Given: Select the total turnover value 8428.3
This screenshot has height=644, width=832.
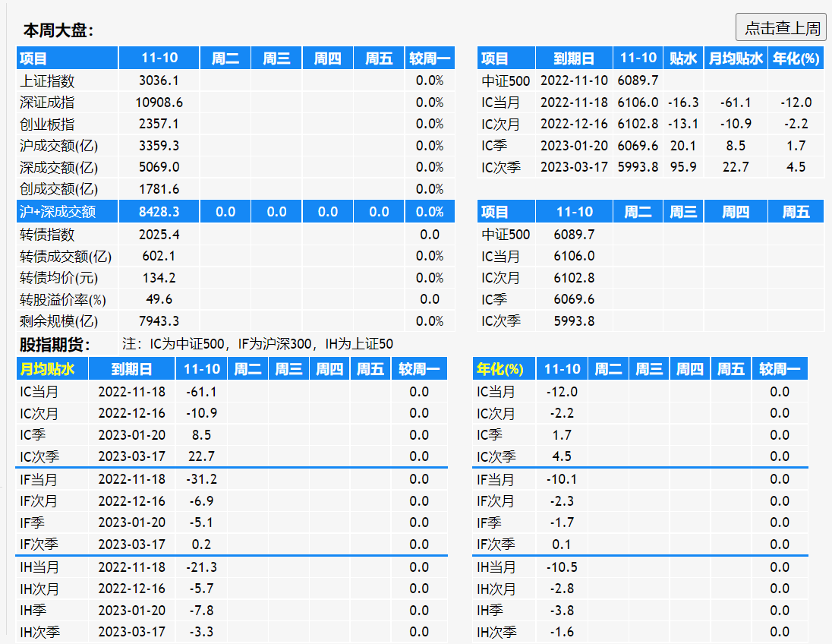Looking at the screenshot, I should pyautogui.click(x=159, y=212).
